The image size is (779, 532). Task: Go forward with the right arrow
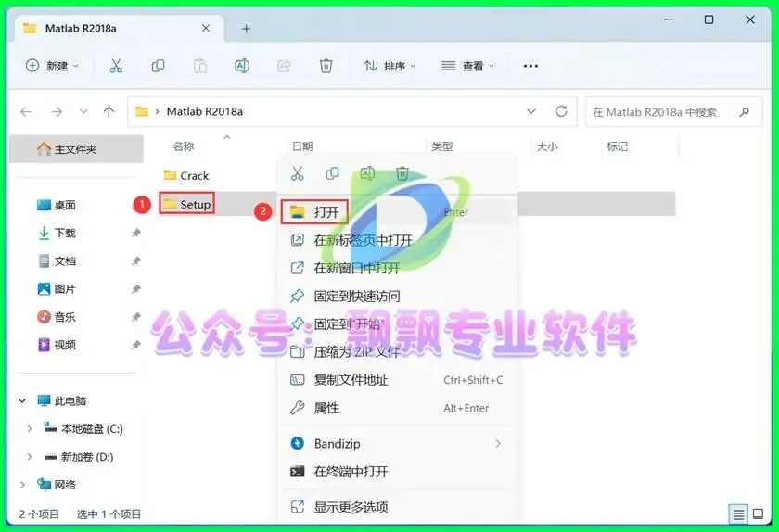pyautogui.click(x=57, y=112)
